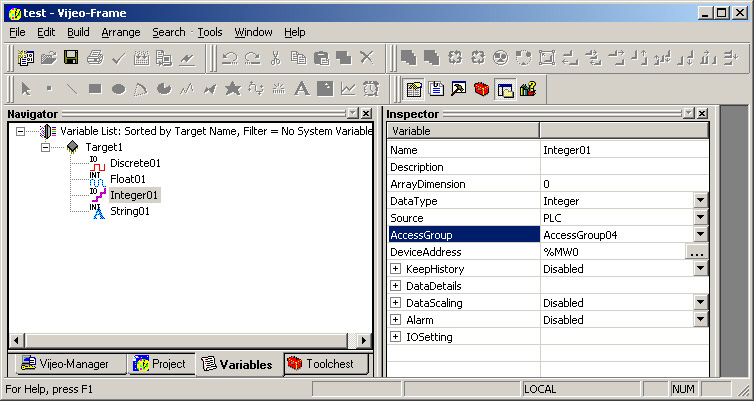Open the Build menu

click(78, 32)
